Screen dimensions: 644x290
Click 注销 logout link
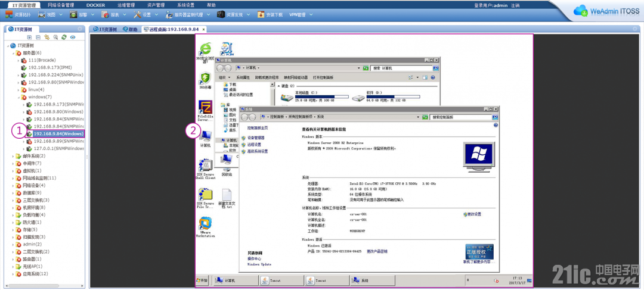(515, 5)
